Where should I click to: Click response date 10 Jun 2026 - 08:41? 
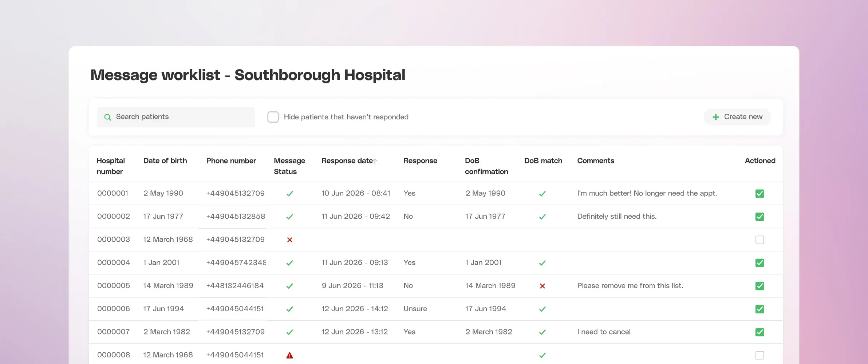click(356, 193)
